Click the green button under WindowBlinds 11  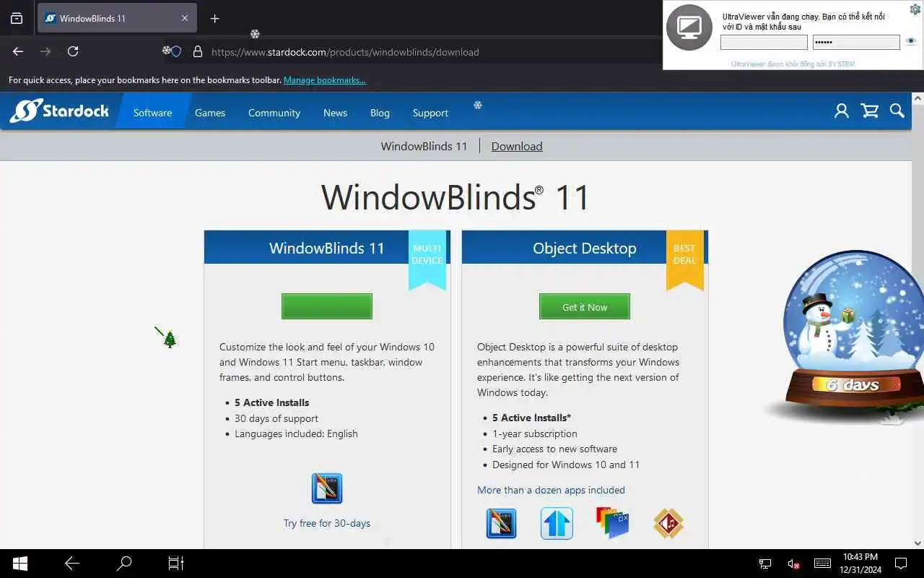[x=327, y=306]
